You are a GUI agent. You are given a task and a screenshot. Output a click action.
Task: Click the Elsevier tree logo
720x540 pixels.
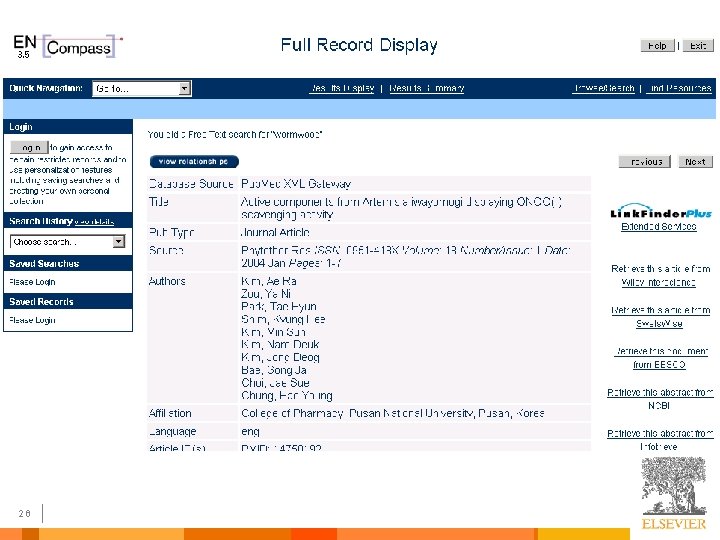point(674,494)
